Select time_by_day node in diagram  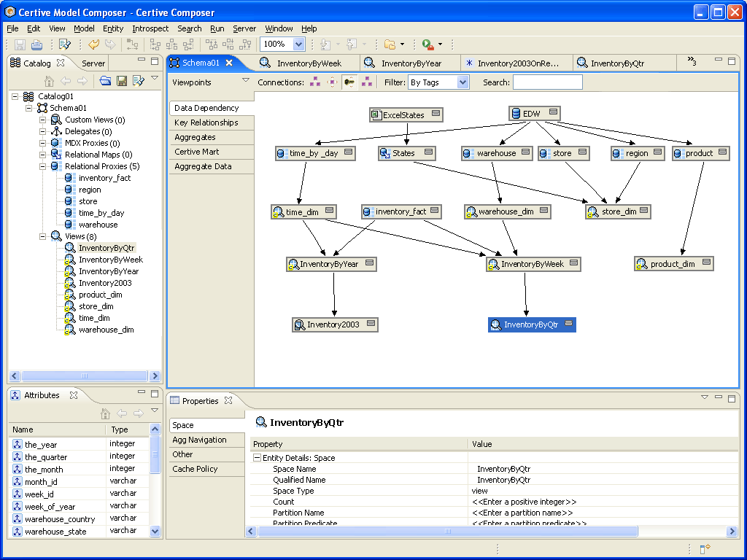[315, 153]
